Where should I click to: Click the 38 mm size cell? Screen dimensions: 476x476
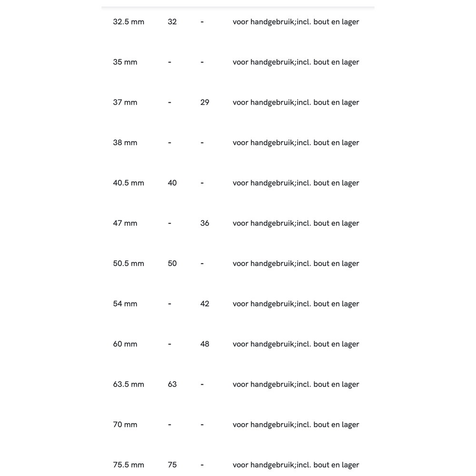125,143
